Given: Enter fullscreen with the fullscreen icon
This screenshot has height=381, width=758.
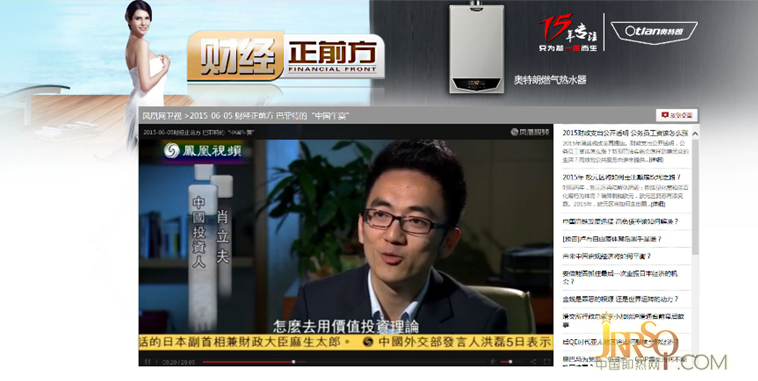Looking at the screenshot, I should 547,362.
